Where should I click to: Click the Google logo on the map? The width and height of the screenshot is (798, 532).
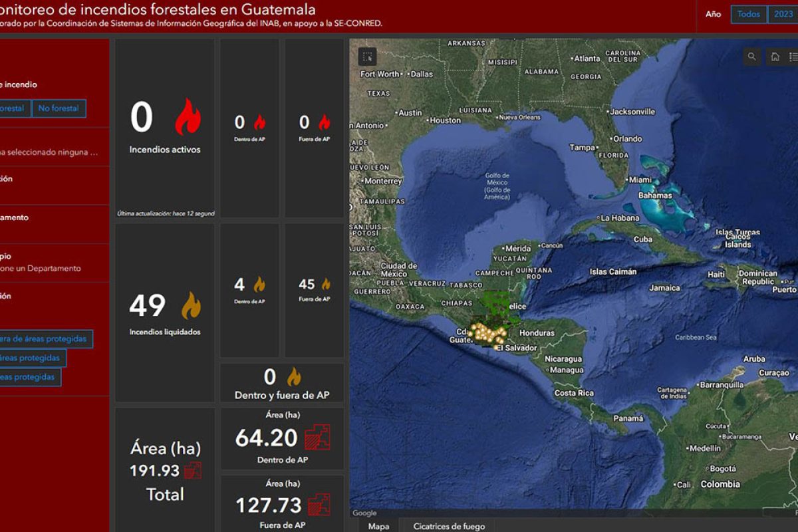click(364, 513)
